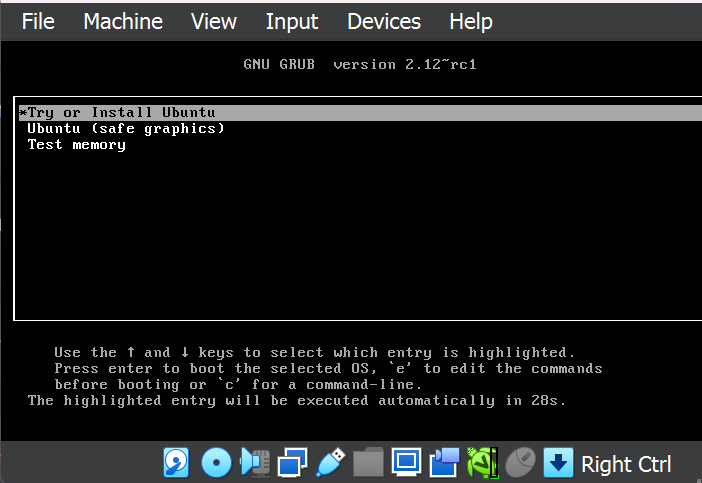The height and width of the screenshot is (483, 702).
Task: Open the Devices menu
Action: 384,21
